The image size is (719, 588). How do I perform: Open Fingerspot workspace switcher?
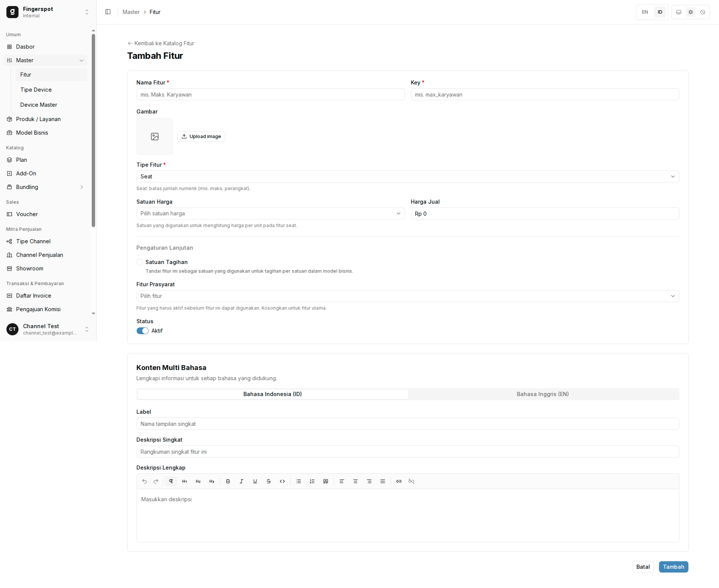click(48, 12)
